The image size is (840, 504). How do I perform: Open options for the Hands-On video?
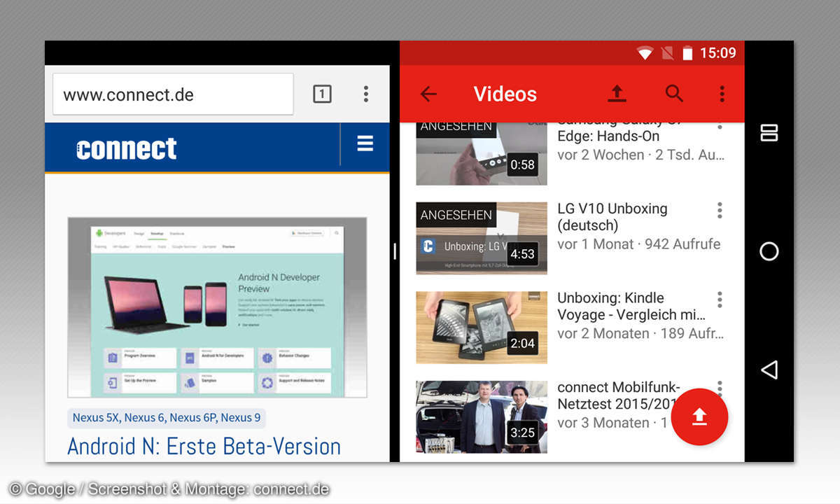pyautogui.click(x=720, y=125)
